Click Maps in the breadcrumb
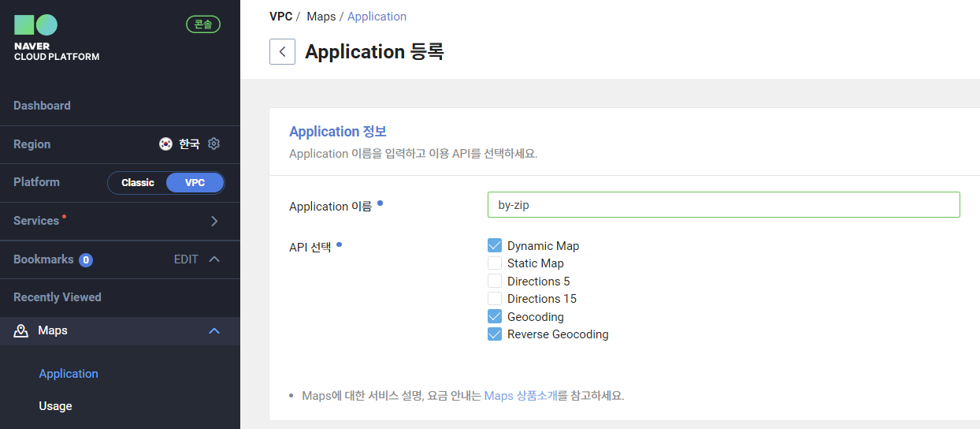Viewport: 980px width, 429px height. pos(321,17)
